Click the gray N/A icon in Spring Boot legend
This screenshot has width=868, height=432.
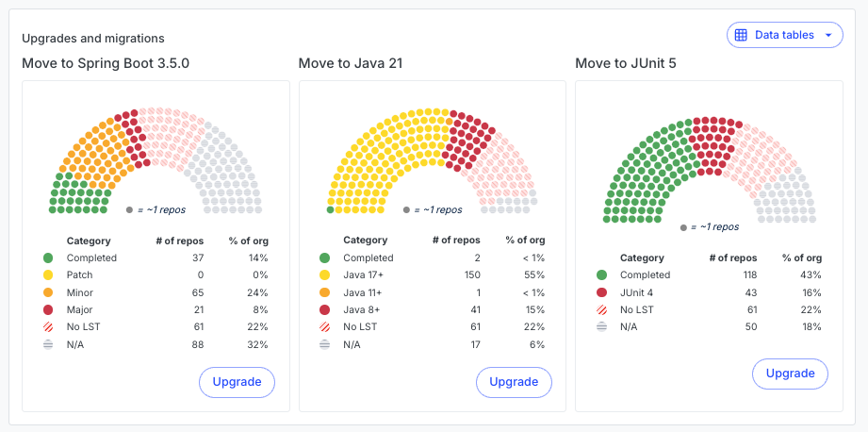(48, 344)
